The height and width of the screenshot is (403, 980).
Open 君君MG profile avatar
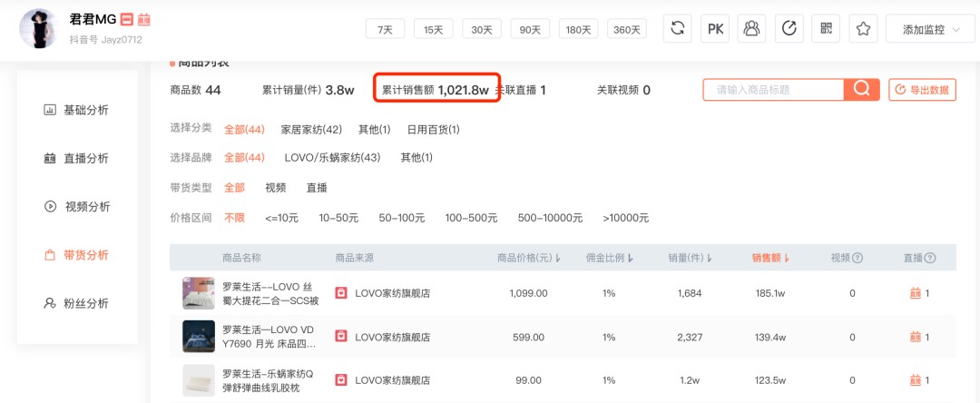[x=39, y=29]
